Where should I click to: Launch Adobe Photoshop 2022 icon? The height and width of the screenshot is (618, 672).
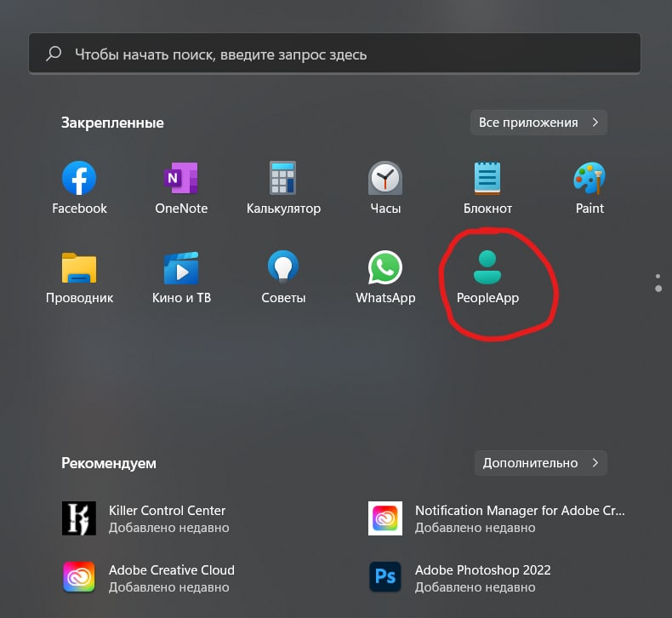(385, 577)
